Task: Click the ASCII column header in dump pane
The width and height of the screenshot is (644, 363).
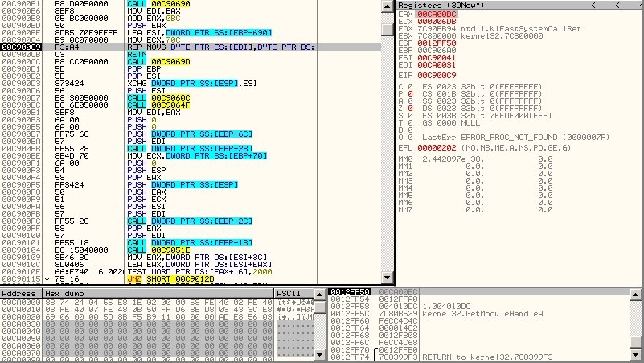Action: (x=289, y=293)
